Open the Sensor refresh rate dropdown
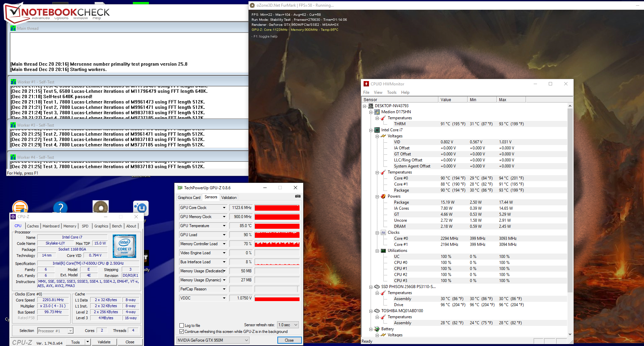Viewport: 644px width, 346px height. coord(288,325)
